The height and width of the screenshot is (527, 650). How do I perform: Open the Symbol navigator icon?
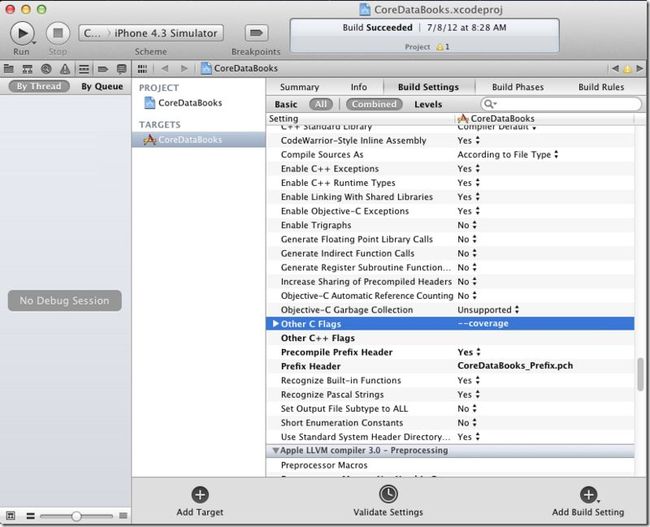pyautogui.click(x=27, y=69)
